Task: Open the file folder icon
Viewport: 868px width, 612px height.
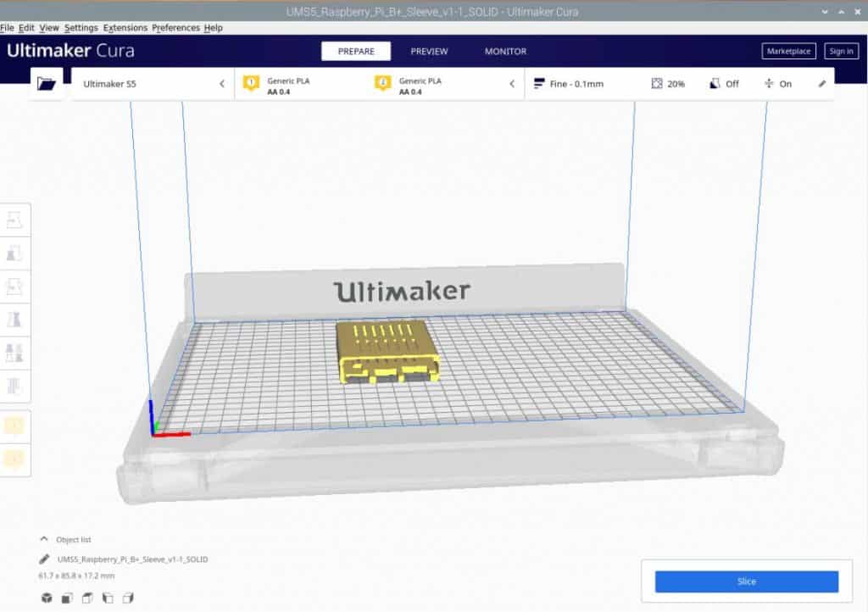Action: click(46, 84)
